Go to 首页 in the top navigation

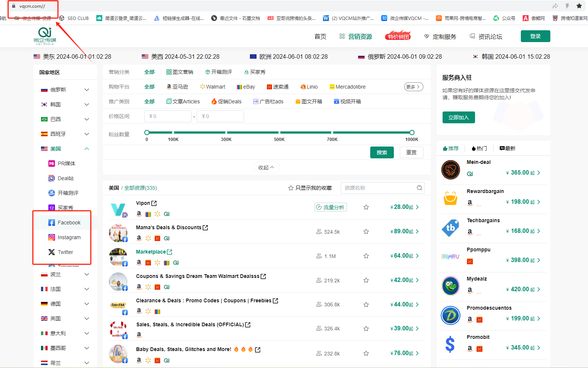coord(320,37)
